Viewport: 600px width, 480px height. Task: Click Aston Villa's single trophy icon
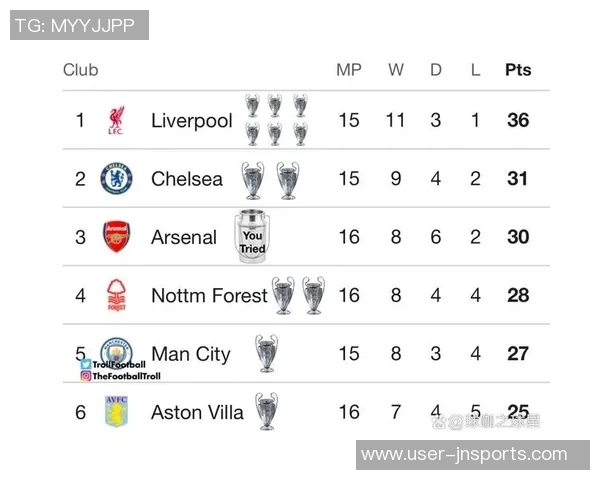click(265, 411)
